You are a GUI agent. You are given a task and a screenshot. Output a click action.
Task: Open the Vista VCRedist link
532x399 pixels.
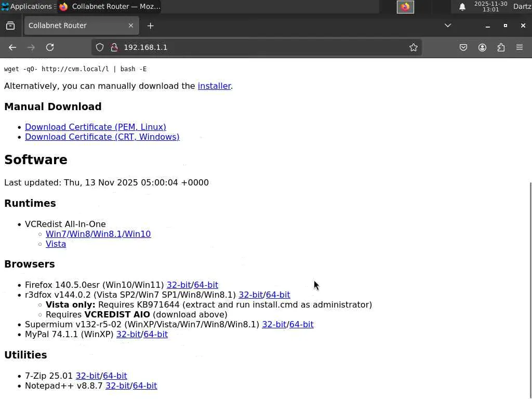pos(56,244)
